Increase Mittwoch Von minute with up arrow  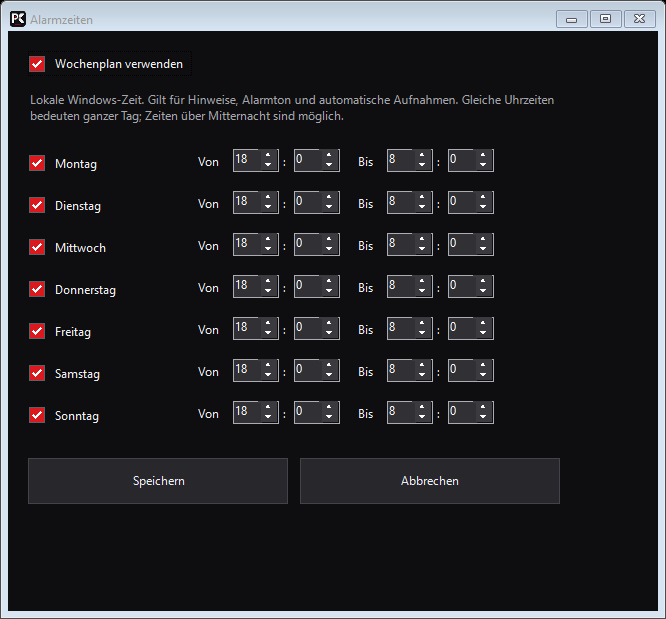point(329,239)
